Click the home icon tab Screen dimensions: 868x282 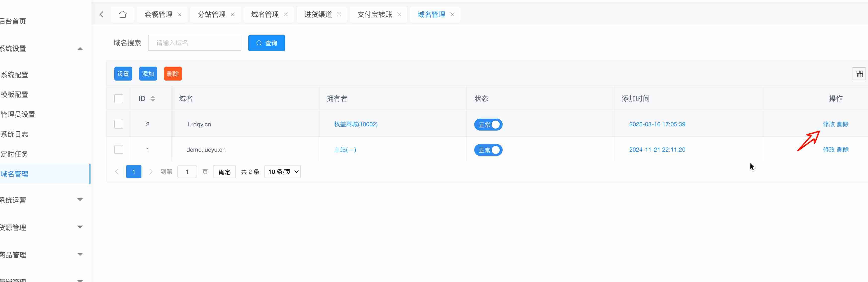pyautogui.click(x=123, y=14)
